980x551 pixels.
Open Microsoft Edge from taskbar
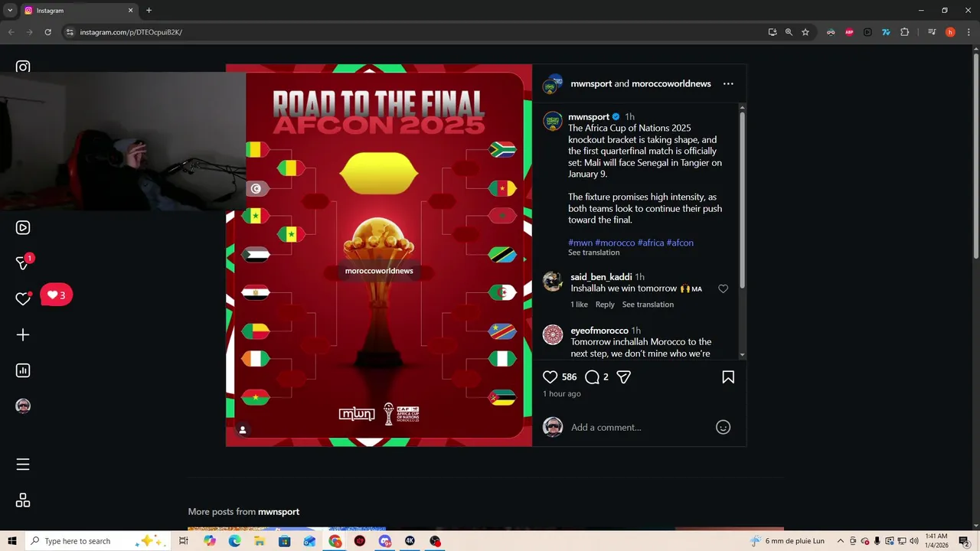pos(234,541)
